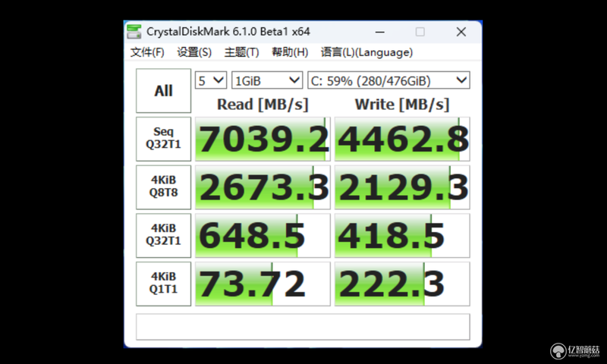Run all benchmarks with the All button
Image resolution: width=607 pixels, height=364 pixels.
163,91
